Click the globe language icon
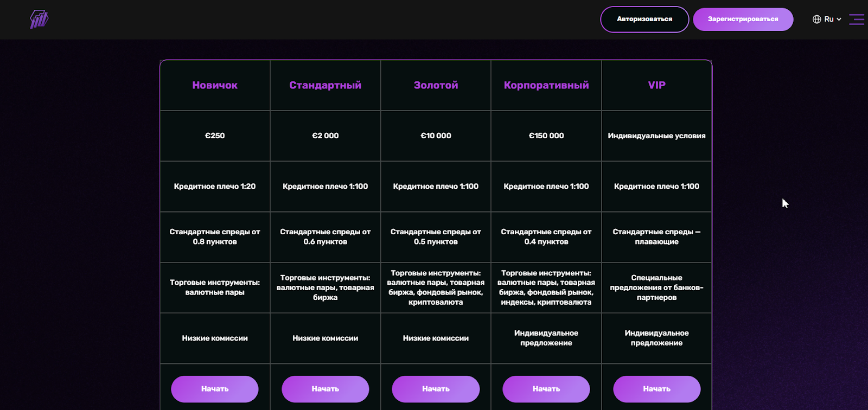 [816, 20]
